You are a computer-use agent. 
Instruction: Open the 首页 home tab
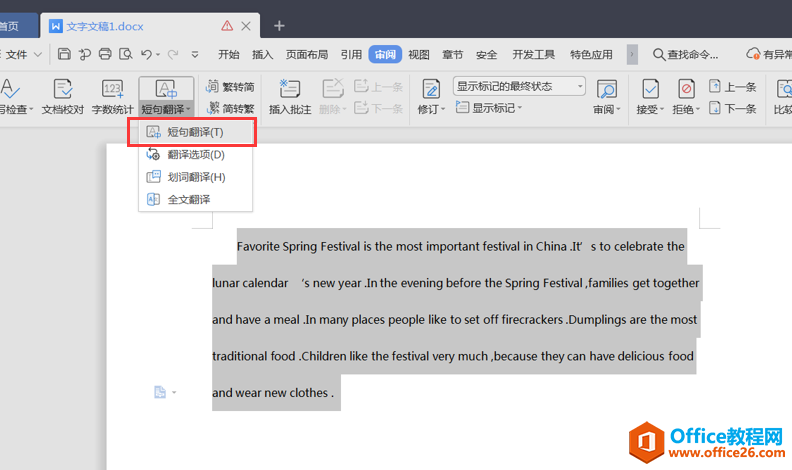coord(18,26)
